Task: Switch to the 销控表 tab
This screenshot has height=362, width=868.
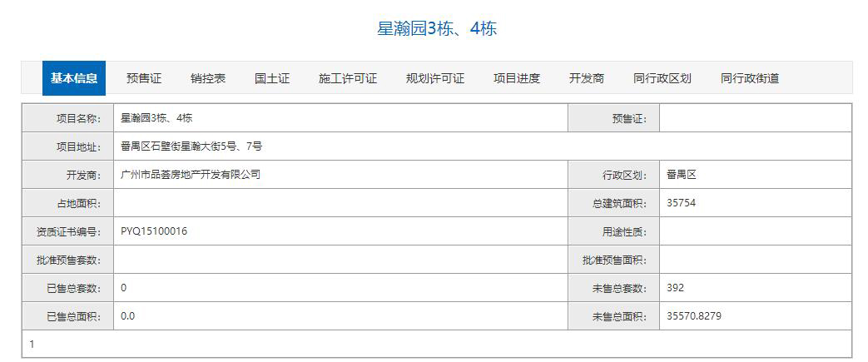Action: pyautogui.click(x=208, y=78)
